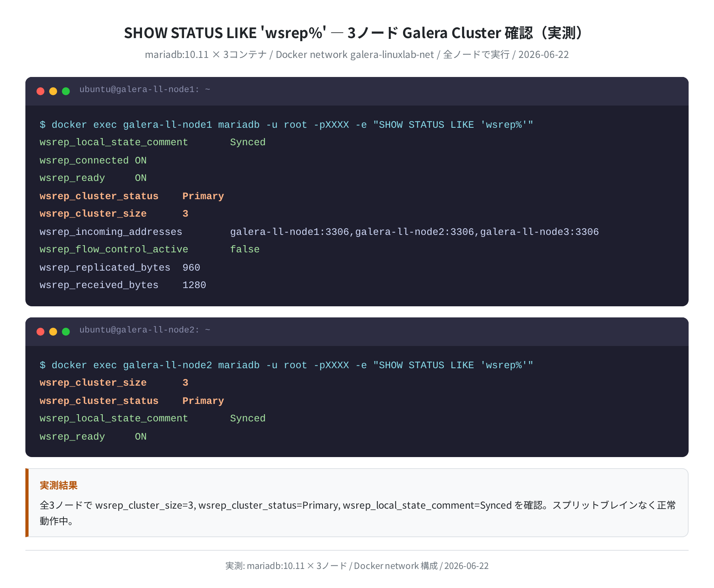Image resolution: width=714 pixels, height=588 pixels.
Task: Click wsrep_local_state_comment in node1 output
Action: 114,142
